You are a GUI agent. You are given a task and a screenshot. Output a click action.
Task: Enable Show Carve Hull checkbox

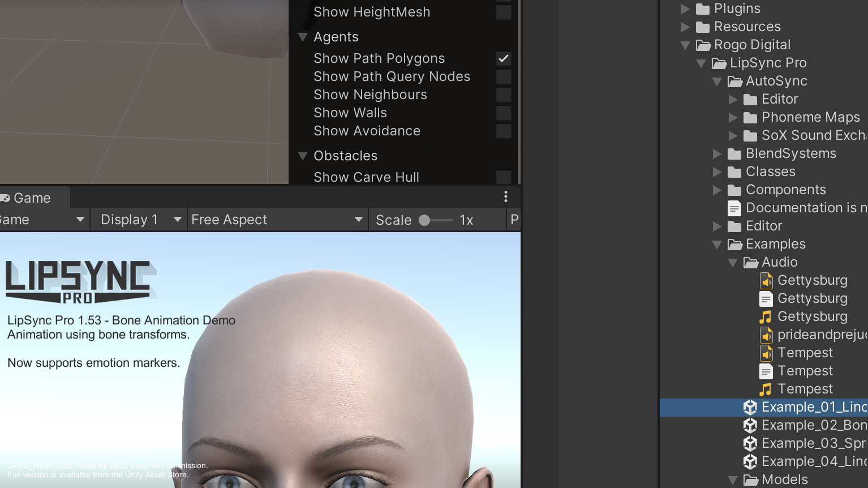503,177
